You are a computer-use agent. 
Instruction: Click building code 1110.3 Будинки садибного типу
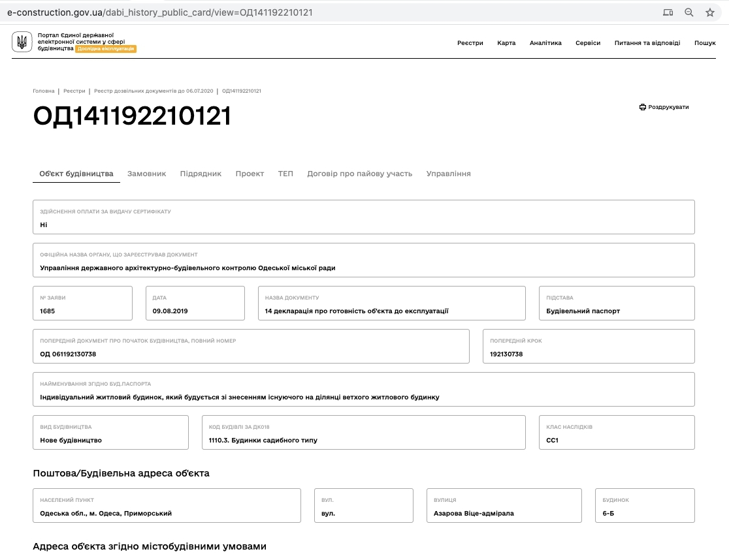tap(263, 440)
